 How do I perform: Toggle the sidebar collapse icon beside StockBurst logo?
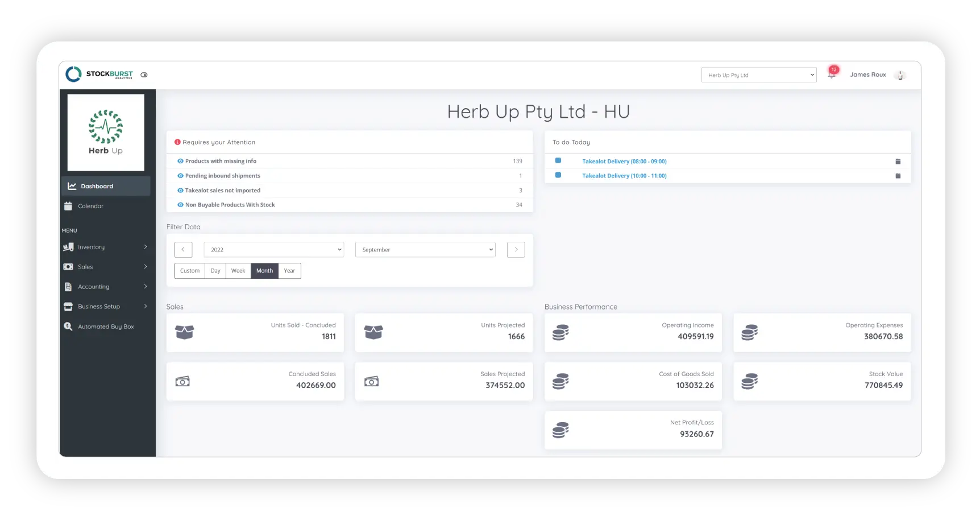144,75
